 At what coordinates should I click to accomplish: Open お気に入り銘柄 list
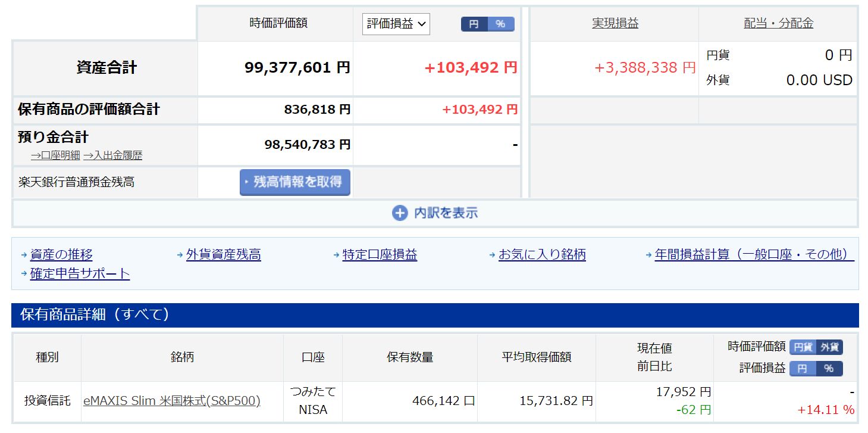click(x=542, y=255)
